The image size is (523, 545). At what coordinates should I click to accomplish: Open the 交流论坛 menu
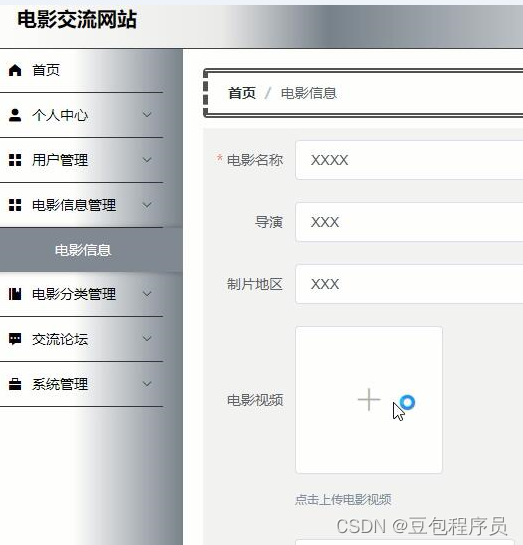(81, 339)
